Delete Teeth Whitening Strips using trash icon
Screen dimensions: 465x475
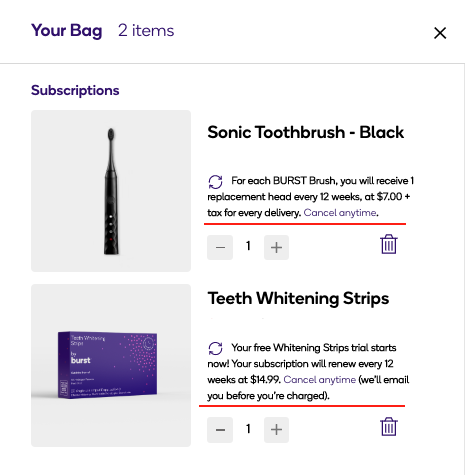coord(389,427)
